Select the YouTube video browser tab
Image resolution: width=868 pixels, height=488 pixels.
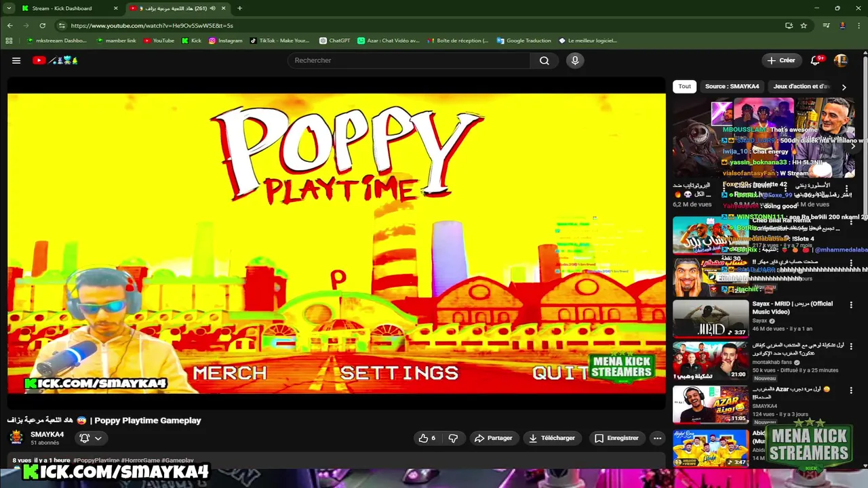click(x=178, y=8)
